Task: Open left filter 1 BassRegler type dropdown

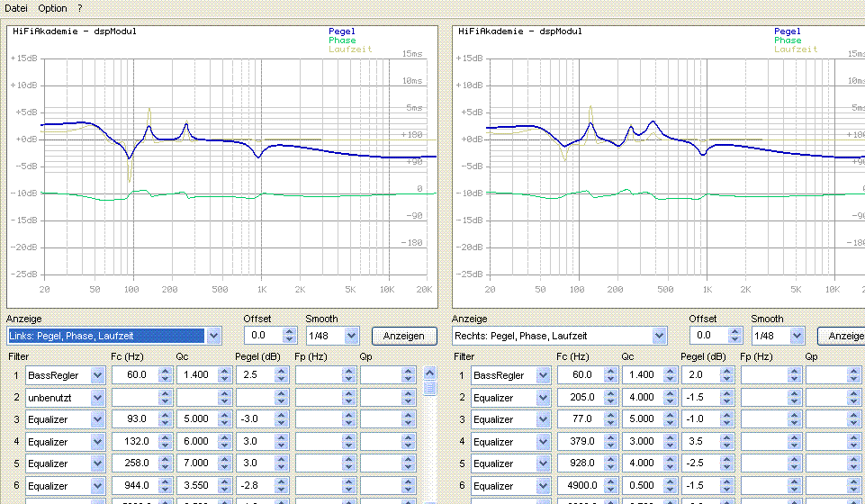Action: tap(96, 375)
